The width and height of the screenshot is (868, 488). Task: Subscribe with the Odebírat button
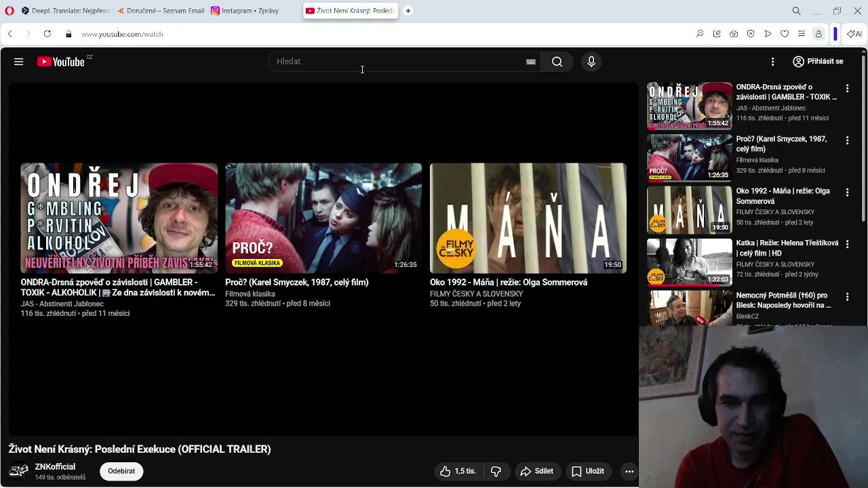coord(121,471)
